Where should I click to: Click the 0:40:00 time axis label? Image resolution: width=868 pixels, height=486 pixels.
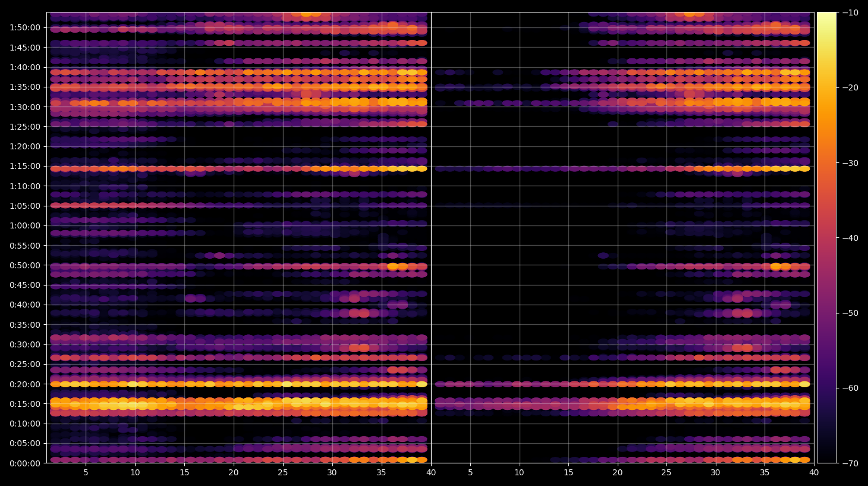[x=25, y=305]
